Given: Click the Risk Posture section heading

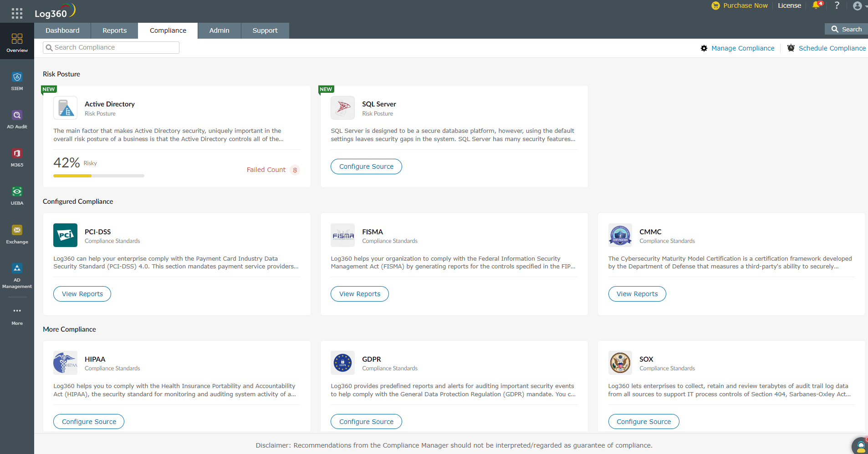Looking at the screenshot, I should point(61,74).
